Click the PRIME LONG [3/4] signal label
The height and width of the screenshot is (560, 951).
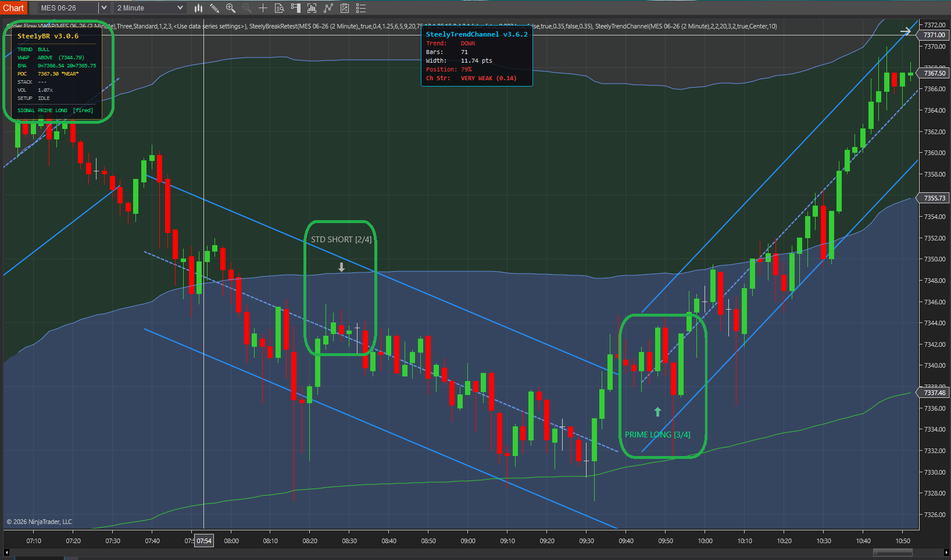[x=657, y=435]
